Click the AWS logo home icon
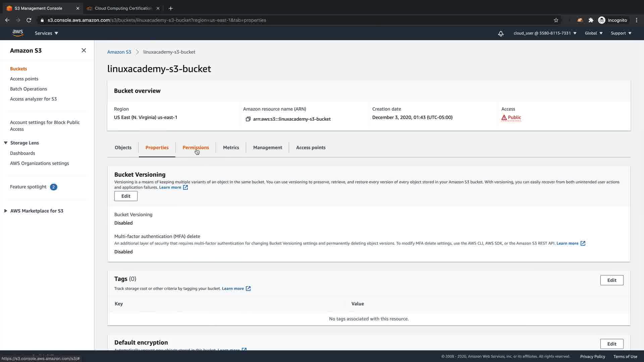644x362 pixels. click(x=18, y=33)
